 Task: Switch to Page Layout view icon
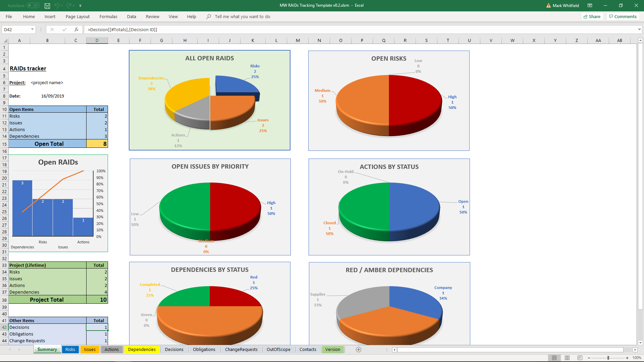coord(567,358)
